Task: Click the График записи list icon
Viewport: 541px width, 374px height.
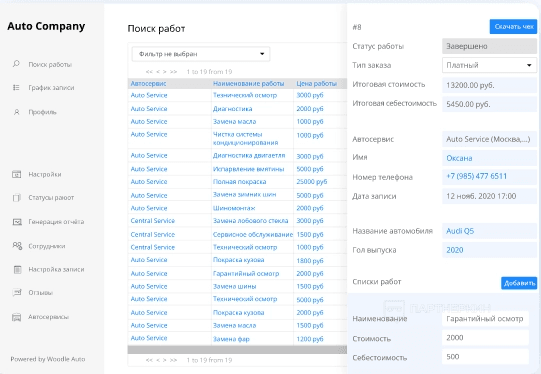Action: [x=16, y=88]
